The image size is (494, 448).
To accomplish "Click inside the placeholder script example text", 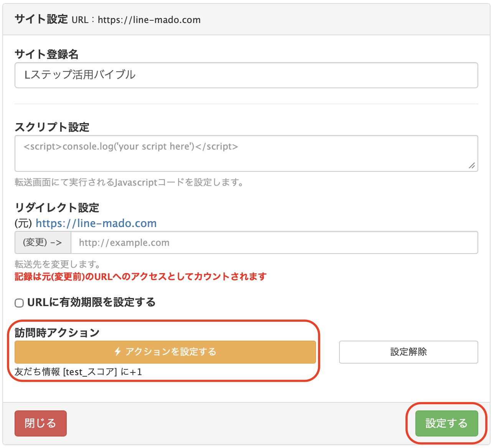I will [130, 146].
